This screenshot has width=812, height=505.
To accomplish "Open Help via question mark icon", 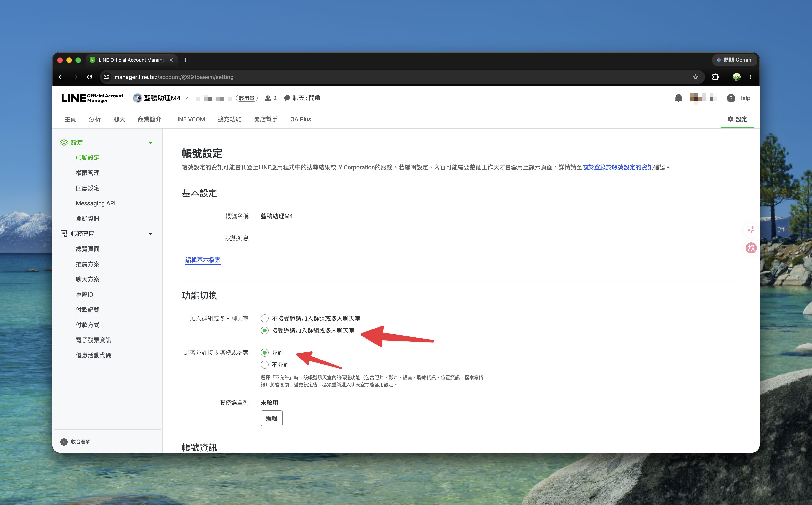I will pyautogui.click(x=731, y=98).
